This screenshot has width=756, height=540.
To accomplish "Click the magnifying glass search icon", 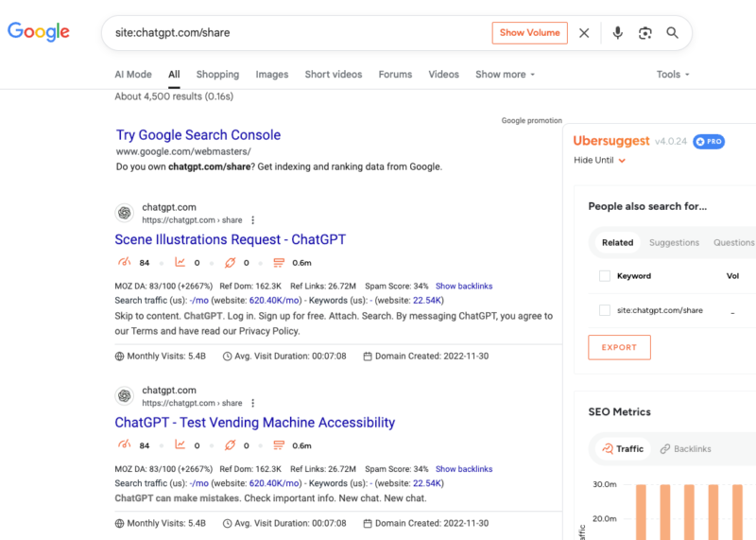I will 672,33.
